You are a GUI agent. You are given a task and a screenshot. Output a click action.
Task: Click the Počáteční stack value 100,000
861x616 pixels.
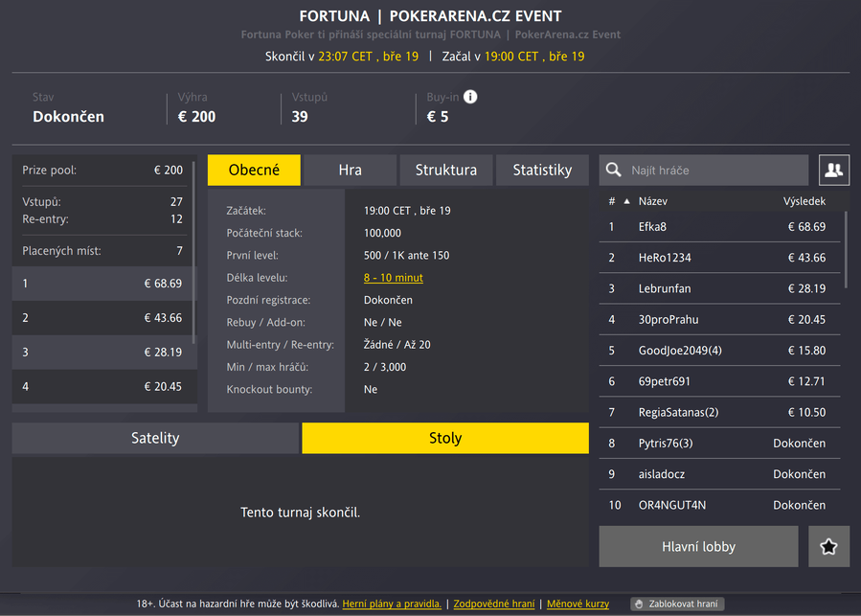[x=382, y=233]
